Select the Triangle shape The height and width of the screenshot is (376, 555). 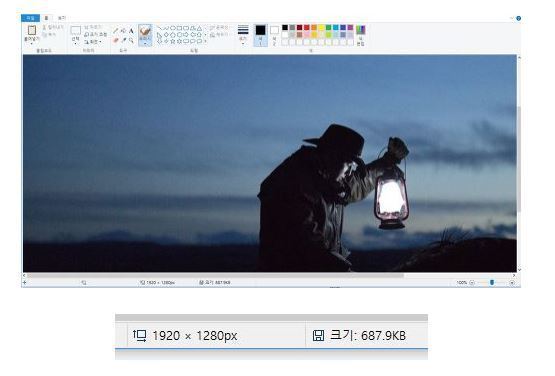click(199, 28)
